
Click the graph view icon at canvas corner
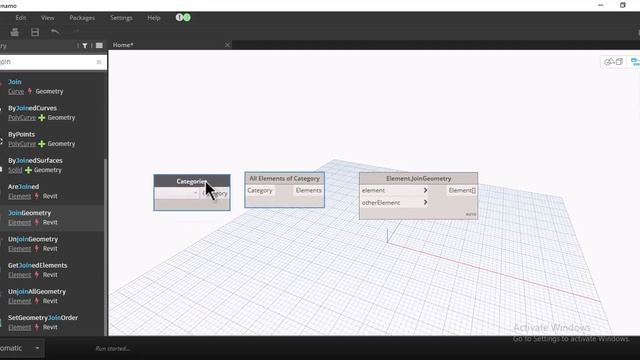(x=635, y=62)
